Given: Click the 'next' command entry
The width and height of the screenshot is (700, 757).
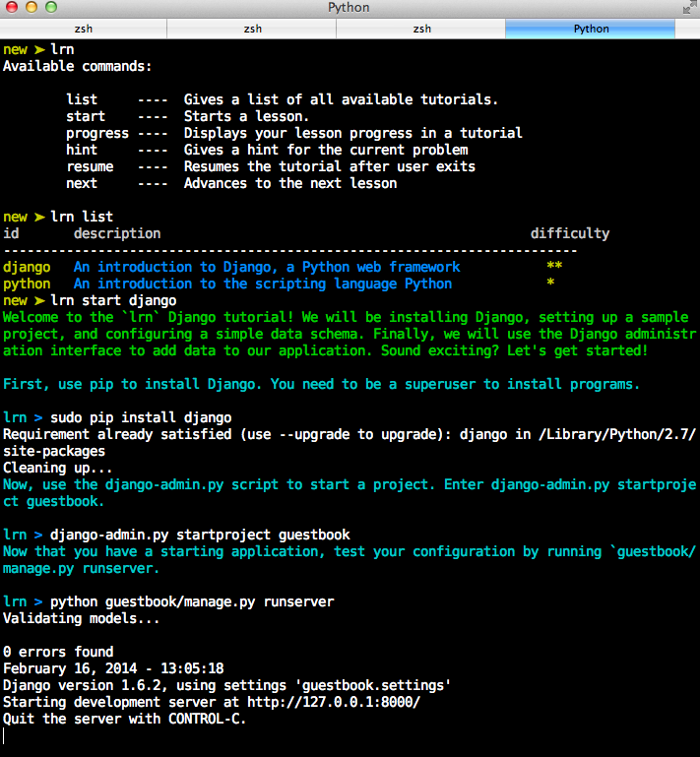Looking at the screenshot, I should point(82,183).
